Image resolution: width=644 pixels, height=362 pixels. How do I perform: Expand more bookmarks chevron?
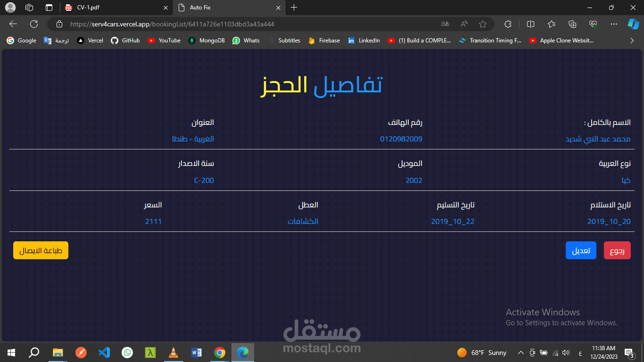coord(632,41)
